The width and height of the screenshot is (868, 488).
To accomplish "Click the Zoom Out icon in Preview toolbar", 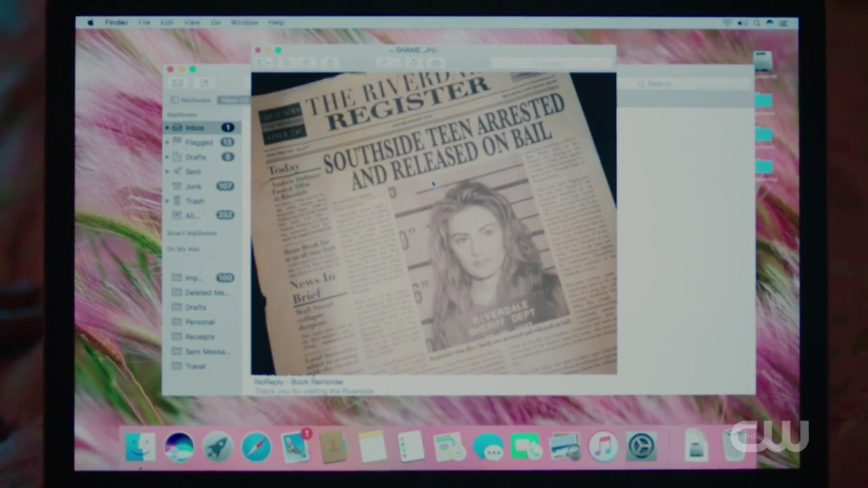I will click(287, 63).
